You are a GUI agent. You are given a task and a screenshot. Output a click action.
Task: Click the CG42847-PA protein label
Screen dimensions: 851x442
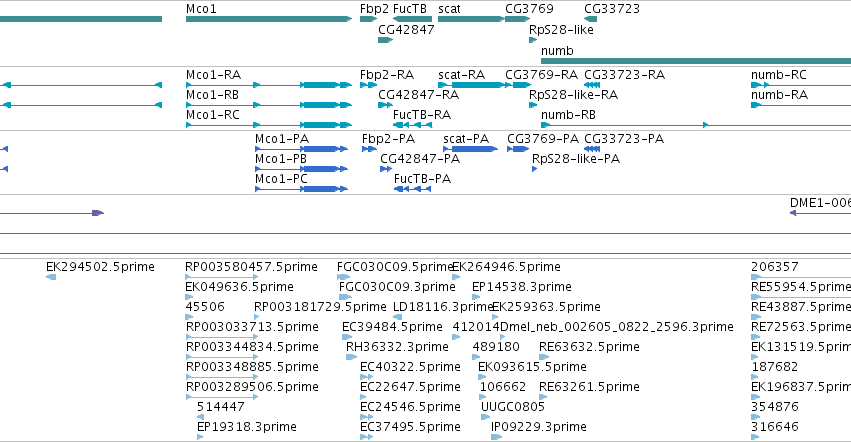pos(420,159)
